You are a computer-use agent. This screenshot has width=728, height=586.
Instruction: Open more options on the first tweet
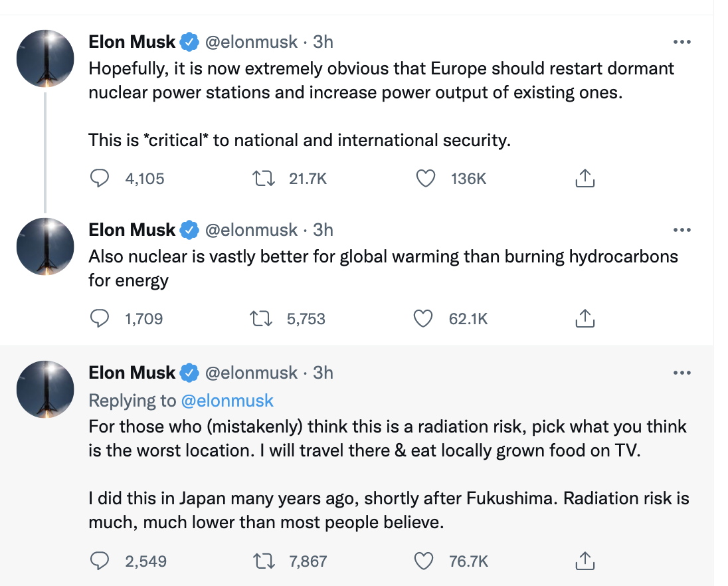point(682,42)
